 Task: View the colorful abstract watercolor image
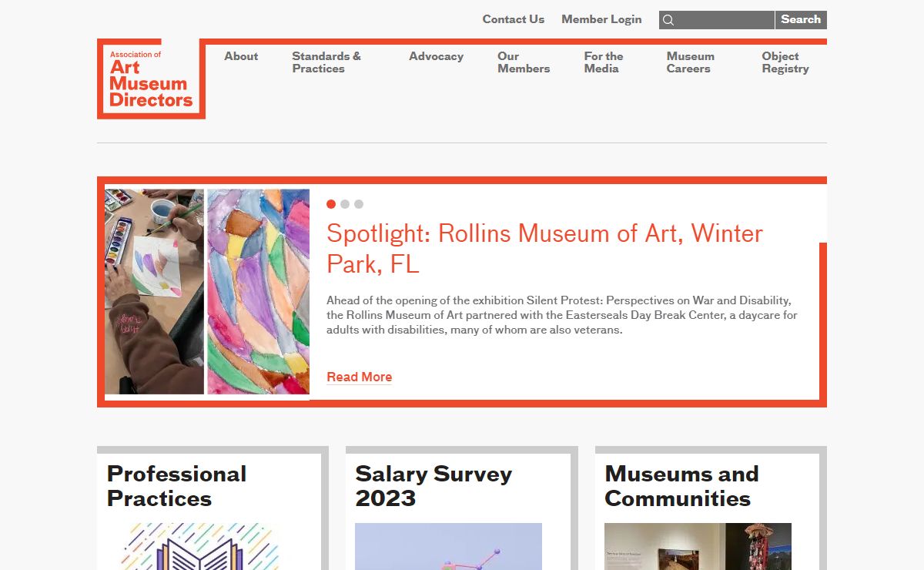[x=259, y=292]
